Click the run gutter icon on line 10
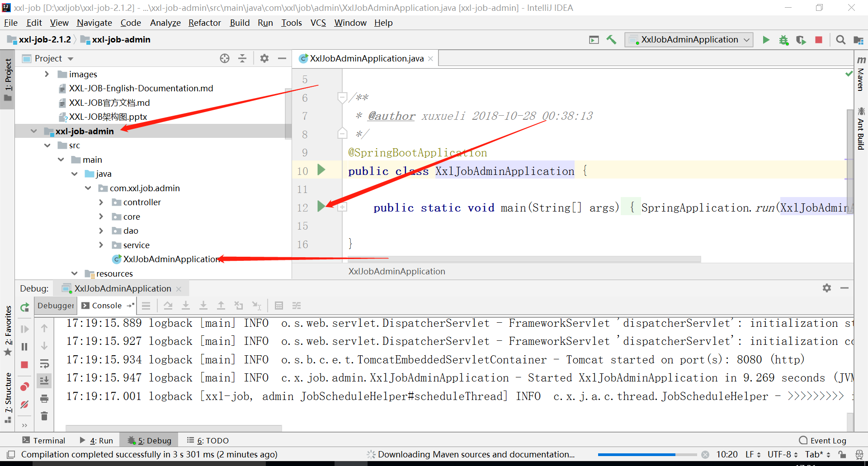 click(x=321, y=170)
